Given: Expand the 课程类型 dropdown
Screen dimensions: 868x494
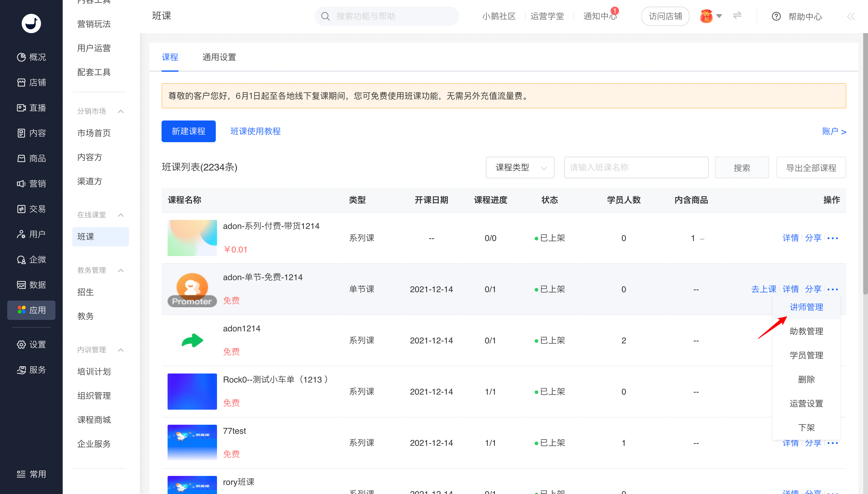Looking at the screenshot, I should [520, 167].
